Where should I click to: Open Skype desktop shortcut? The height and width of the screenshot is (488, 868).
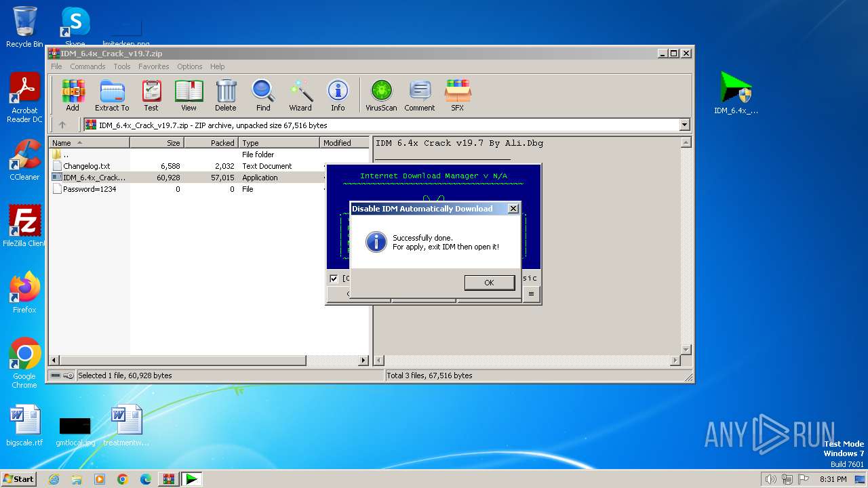pos(75,27)
